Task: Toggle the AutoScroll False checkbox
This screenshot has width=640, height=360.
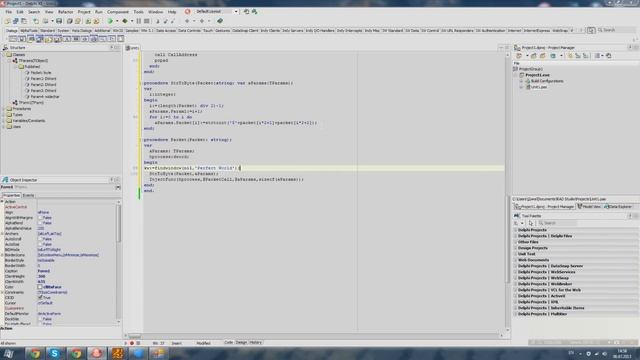Action: tap(40, 239)
